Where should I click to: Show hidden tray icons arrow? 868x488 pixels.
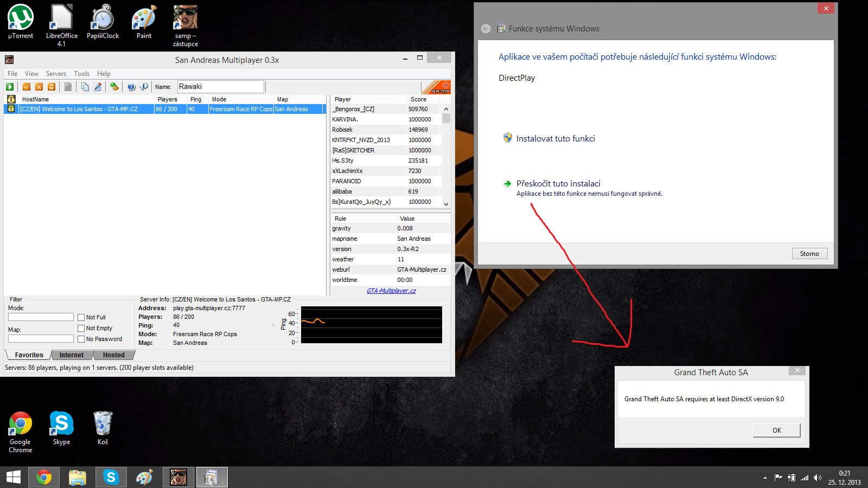point(765,478)
